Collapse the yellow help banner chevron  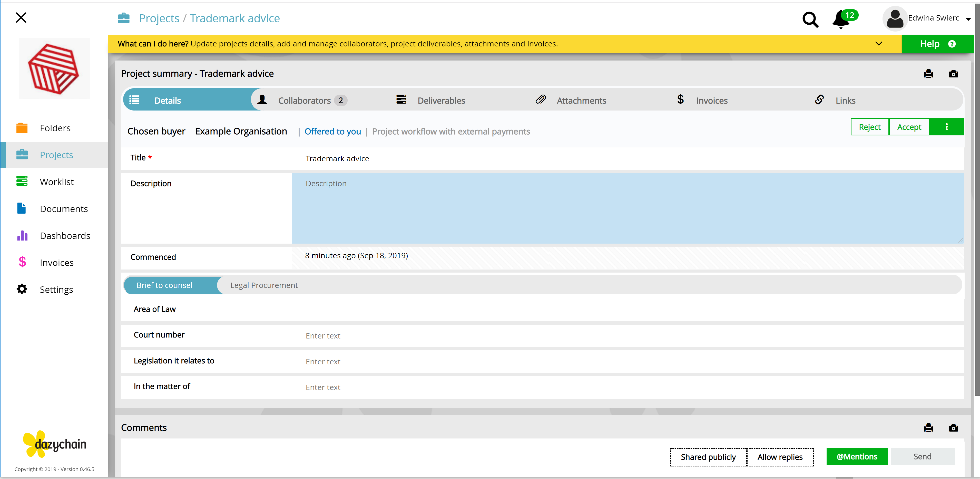click(x=879, y=44)
